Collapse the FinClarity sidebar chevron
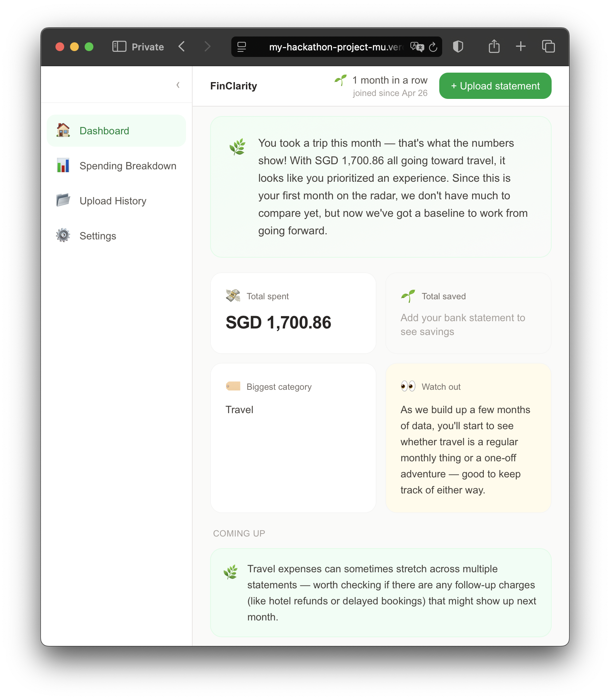This screenshot has height=700, width=610. coord(178,85)
